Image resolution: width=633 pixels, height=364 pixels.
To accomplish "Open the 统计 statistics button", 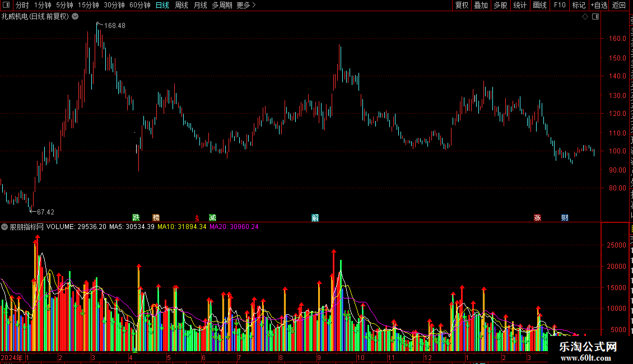I will pos(520,5).
